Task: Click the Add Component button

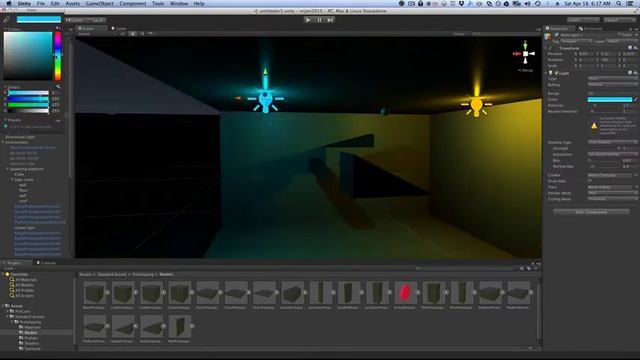Action: (x=591, y=212)
